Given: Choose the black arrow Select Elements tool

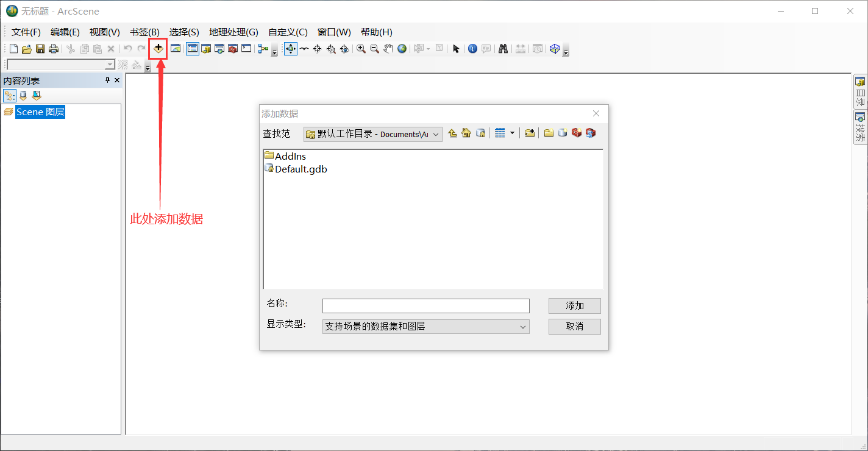Looking at the screenshot, I should (x=456, y=49).
